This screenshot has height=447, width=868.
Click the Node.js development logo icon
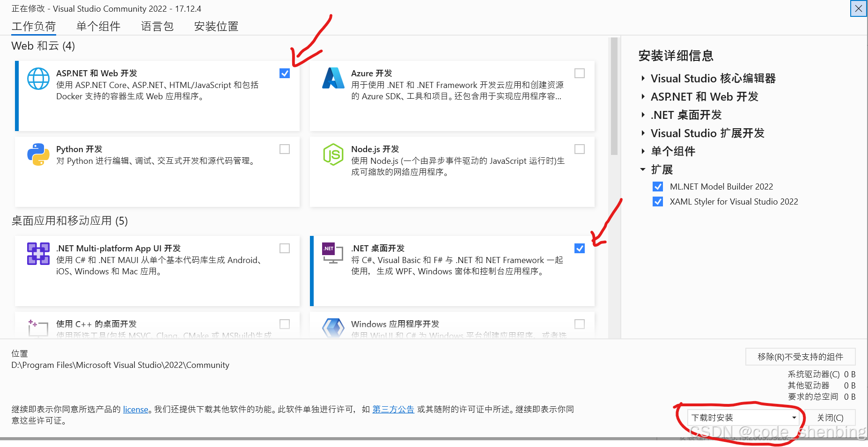pyautogui.click(x=333, y=154)
